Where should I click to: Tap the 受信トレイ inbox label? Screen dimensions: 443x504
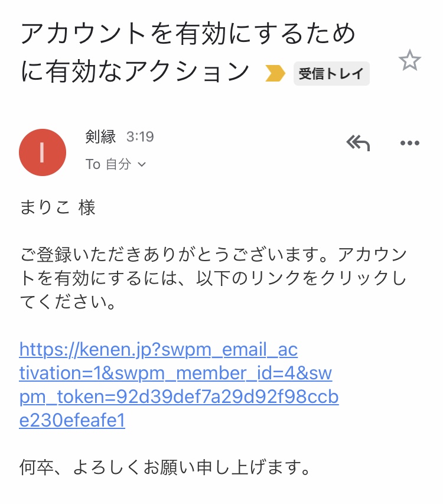(331, 74)
